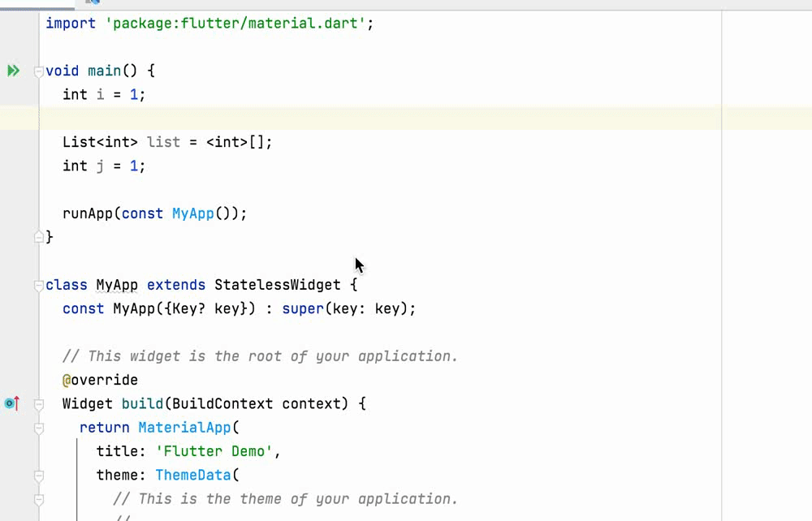Screen dimensions: 812x521
Task: Click the 'int j = 1;' statement
Action: (x=104, y=166)
